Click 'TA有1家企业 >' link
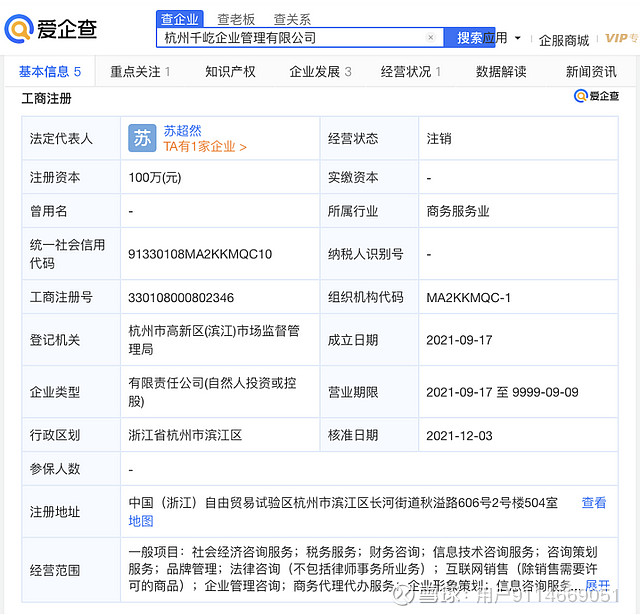This screenshot has width=640, height=615. point(205,147)
